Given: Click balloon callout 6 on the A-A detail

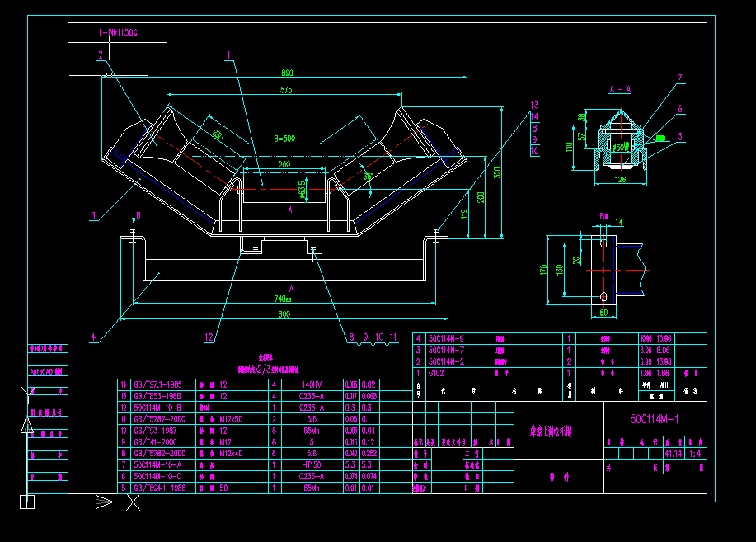Looking at the screenshot, I should pyautogui.click(x=681, y=107).
